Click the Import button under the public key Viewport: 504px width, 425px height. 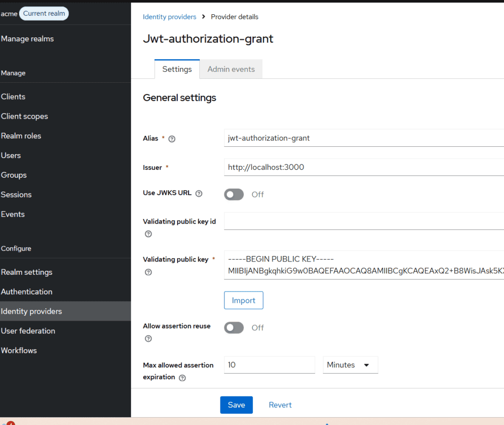pos(243,300)
